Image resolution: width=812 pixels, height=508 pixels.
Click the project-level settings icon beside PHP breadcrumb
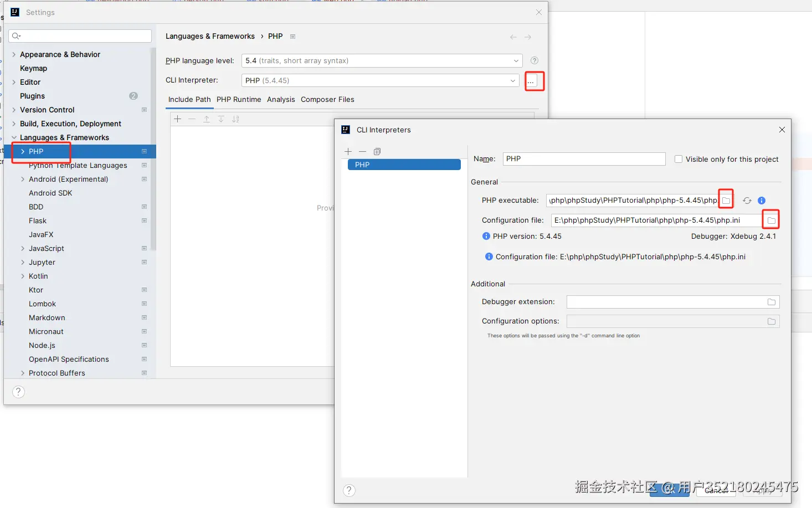[293, 37]
